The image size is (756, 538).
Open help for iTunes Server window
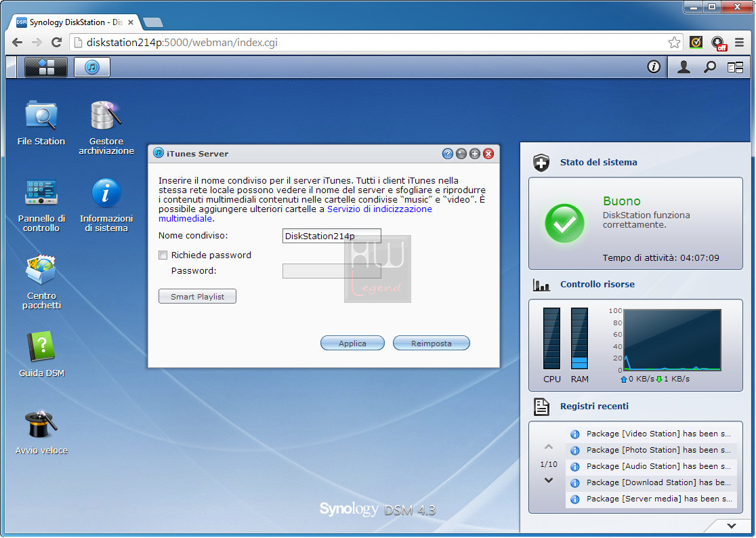tap(447, 154)
